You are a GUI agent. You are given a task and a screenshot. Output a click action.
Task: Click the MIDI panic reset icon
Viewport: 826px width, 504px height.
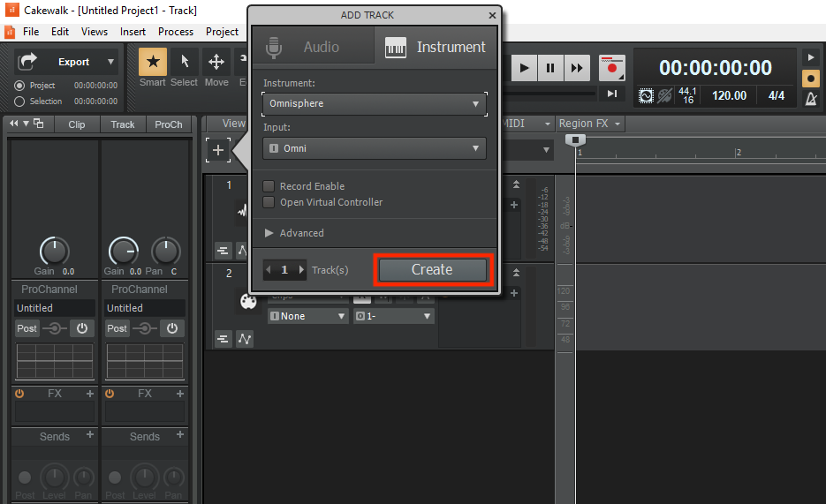click(x=665, y=95)
